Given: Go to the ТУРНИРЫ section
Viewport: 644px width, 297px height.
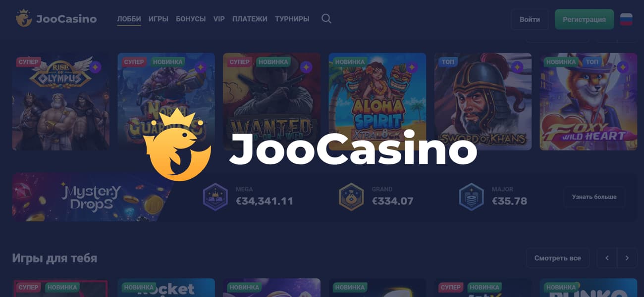Looking at the screenshot, I should click(x=292, y=19).
